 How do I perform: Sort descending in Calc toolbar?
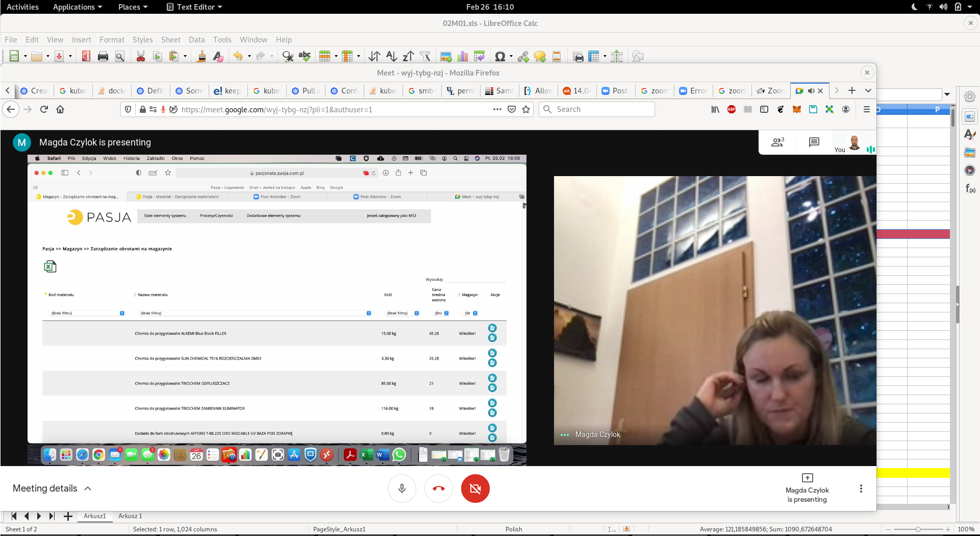(x=409, y=56)
